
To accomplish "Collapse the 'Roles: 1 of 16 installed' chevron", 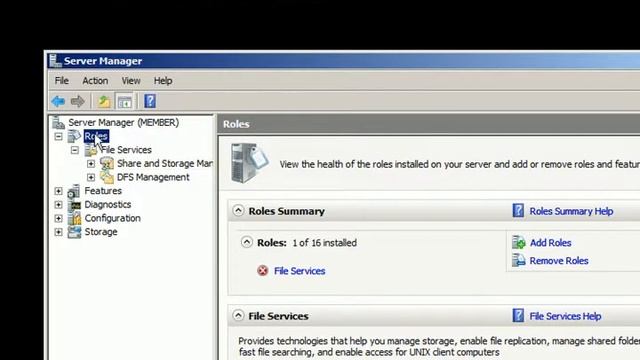I will tap(247, 242).
